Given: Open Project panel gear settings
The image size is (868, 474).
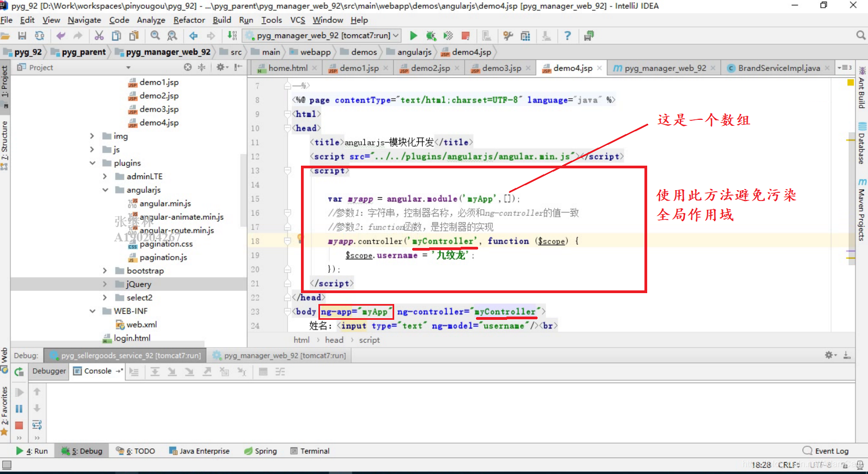Looking at the screenshot, I should tap(221, 67).
